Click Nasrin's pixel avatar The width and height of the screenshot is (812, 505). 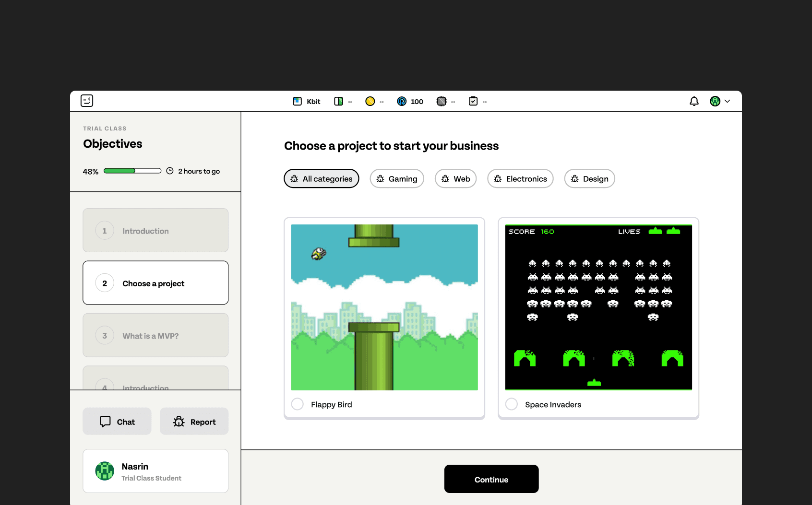[105, 471]
